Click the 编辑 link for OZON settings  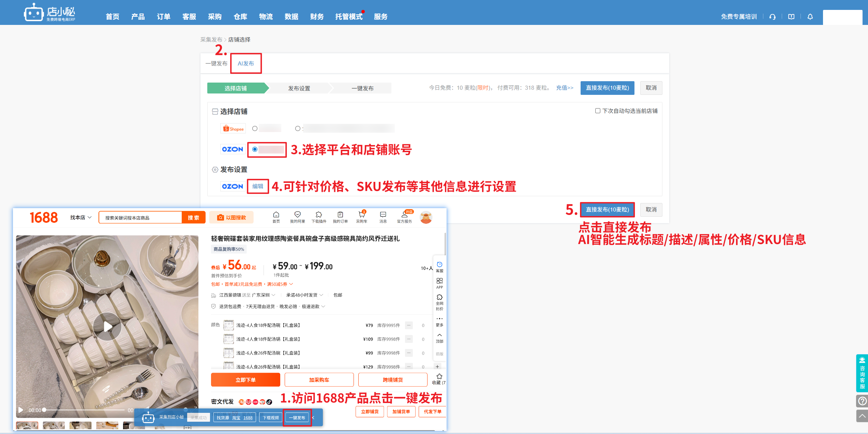click(258, 186)
